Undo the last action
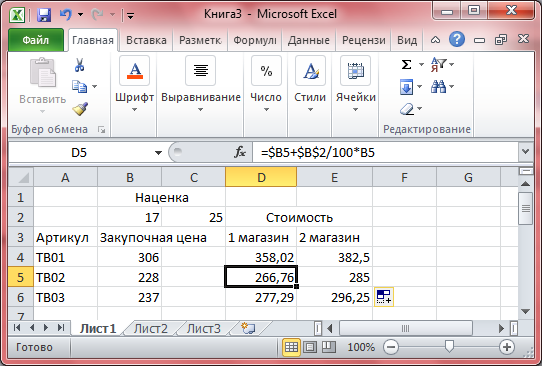The height and width of the screenshot is (366, 542). 65,15
